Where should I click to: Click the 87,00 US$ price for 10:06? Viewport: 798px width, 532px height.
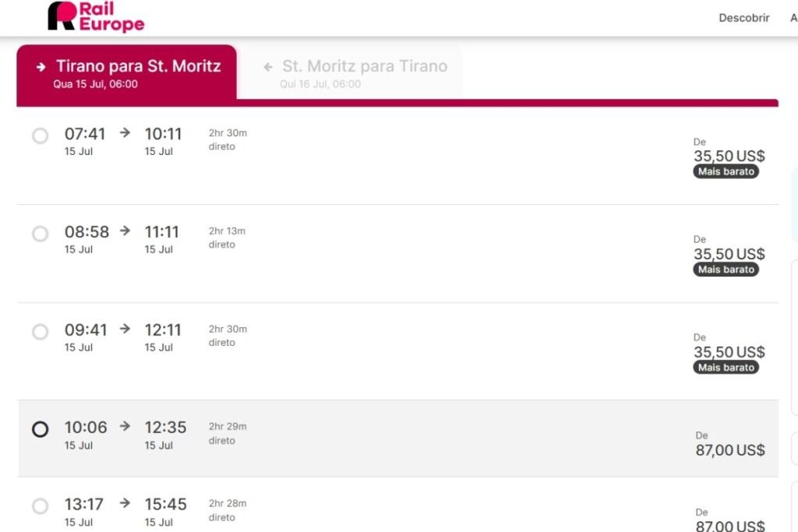tap(729, 449)
